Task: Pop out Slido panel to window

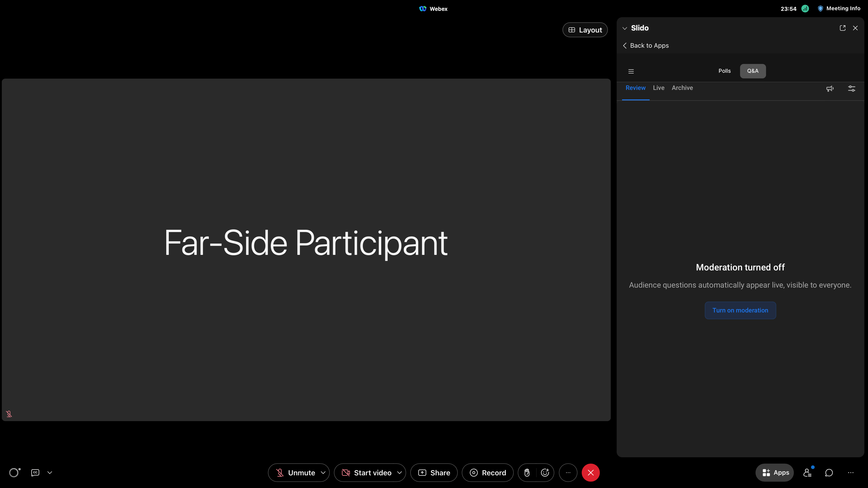Action: tap(842, 28)
